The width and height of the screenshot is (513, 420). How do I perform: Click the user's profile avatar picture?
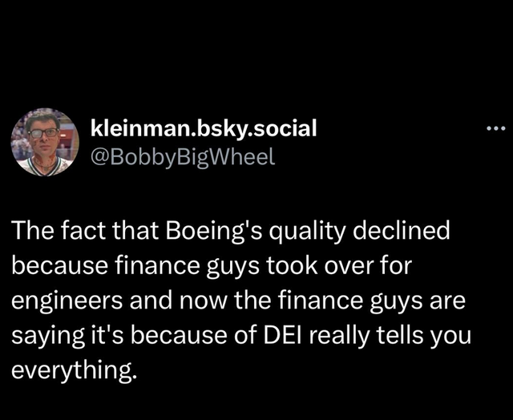point(45,141)
